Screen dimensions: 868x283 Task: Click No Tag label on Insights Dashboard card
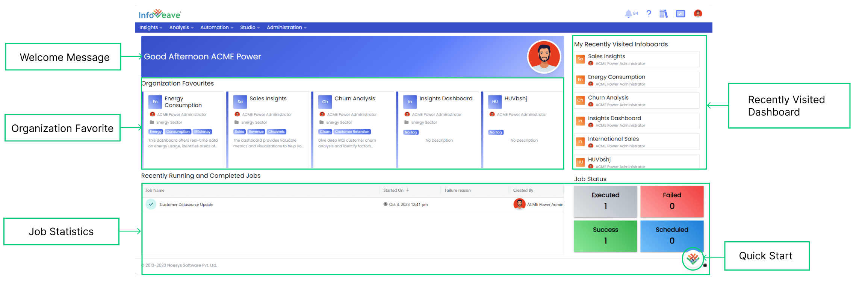pyautogui.click(x=411, y=132)
